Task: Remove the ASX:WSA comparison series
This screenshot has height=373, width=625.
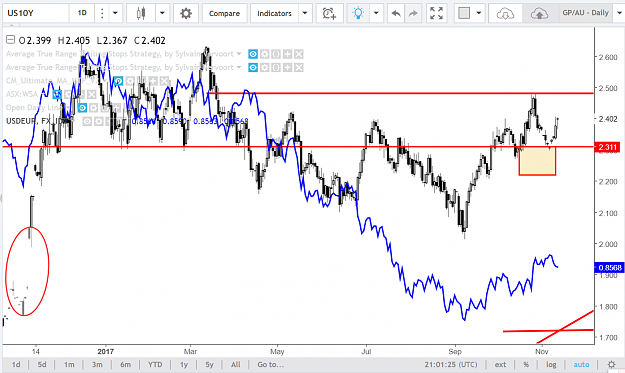Action: tap(91, 94)
